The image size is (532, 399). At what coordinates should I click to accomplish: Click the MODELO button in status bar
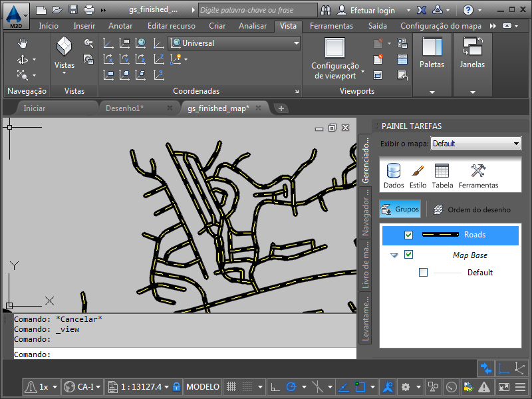tap(202, 386)
